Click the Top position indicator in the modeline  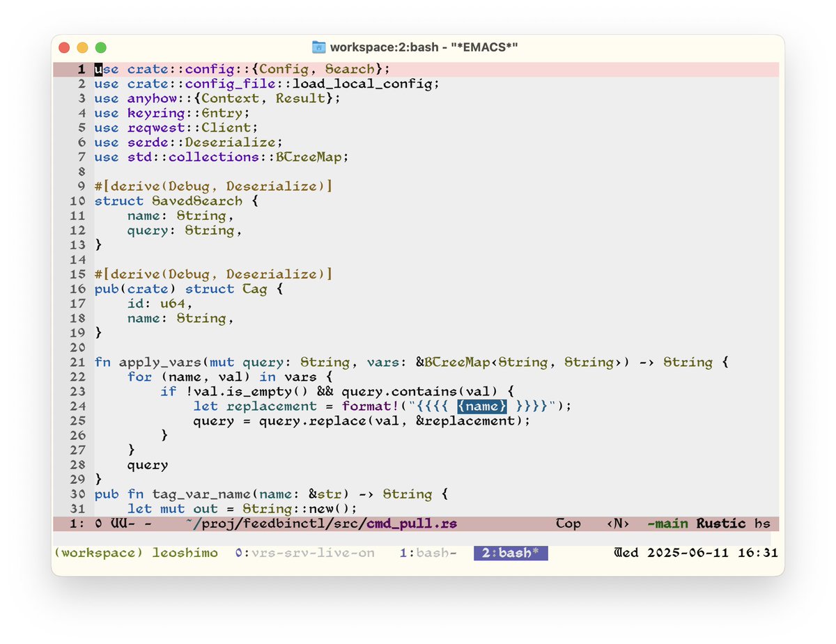568,524
